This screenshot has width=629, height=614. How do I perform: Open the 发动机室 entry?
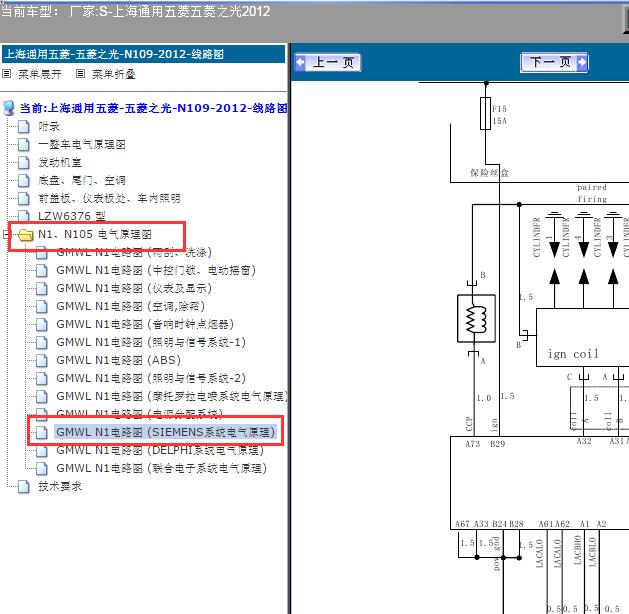[x=60, y=162]
